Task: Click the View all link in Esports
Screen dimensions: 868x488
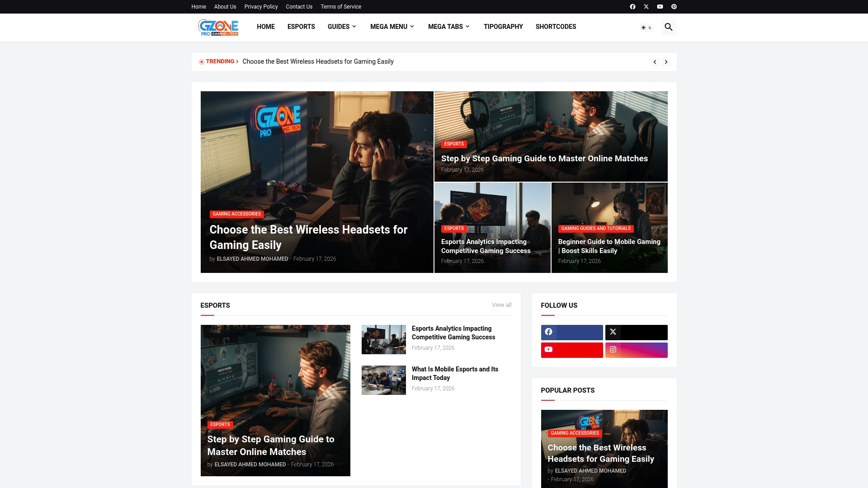Action: click(x=501, y=305)
